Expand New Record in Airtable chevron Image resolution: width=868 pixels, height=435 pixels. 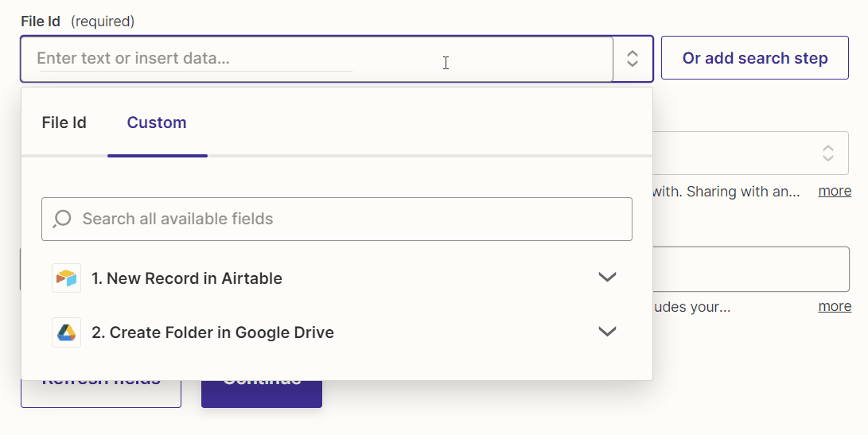coord(607,278)
